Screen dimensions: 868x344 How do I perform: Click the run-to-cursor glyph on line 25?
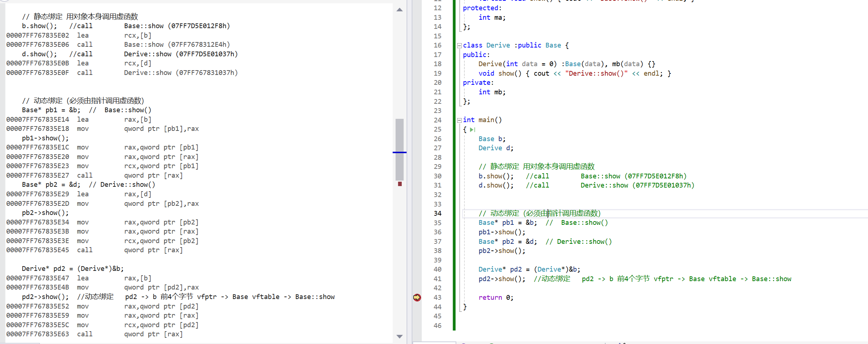coord(472,130)
